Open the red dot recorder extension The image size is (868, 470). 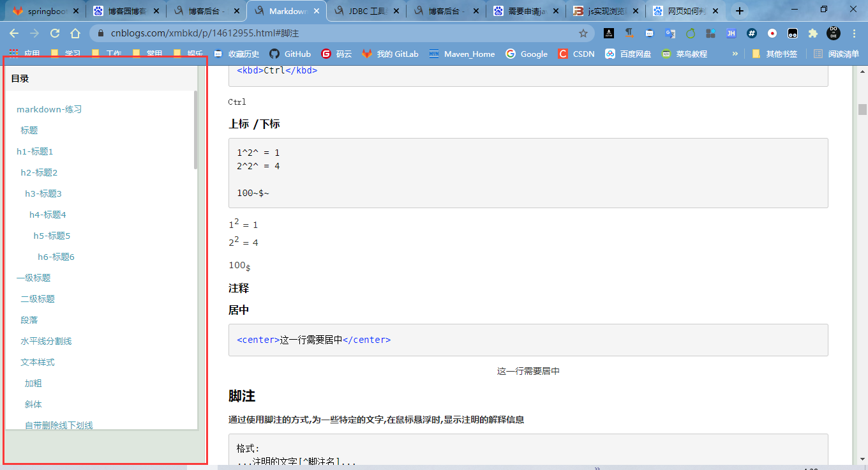772,33
